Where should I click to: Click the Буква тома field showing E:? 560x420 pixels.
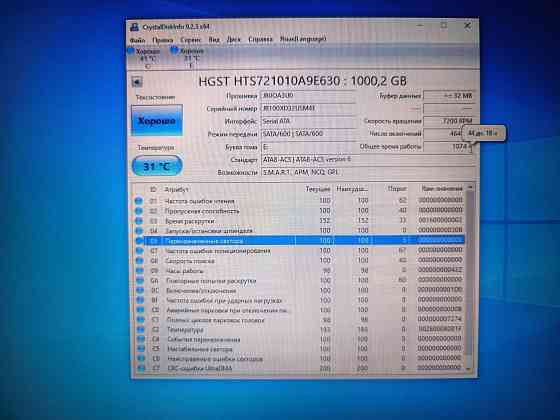tap(309, 147)
